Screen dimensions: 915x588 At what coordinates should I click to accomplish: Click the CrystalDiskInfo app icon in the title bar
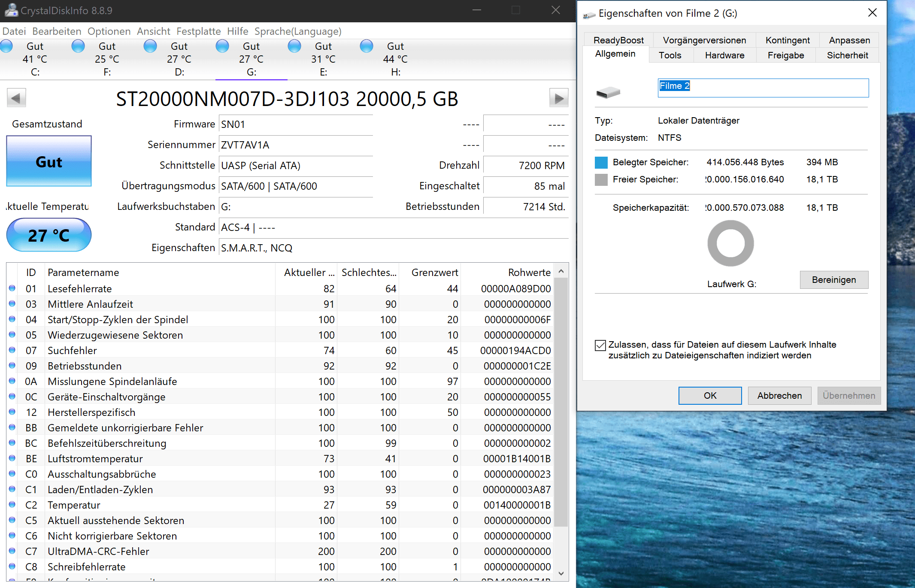coord(11,10)
